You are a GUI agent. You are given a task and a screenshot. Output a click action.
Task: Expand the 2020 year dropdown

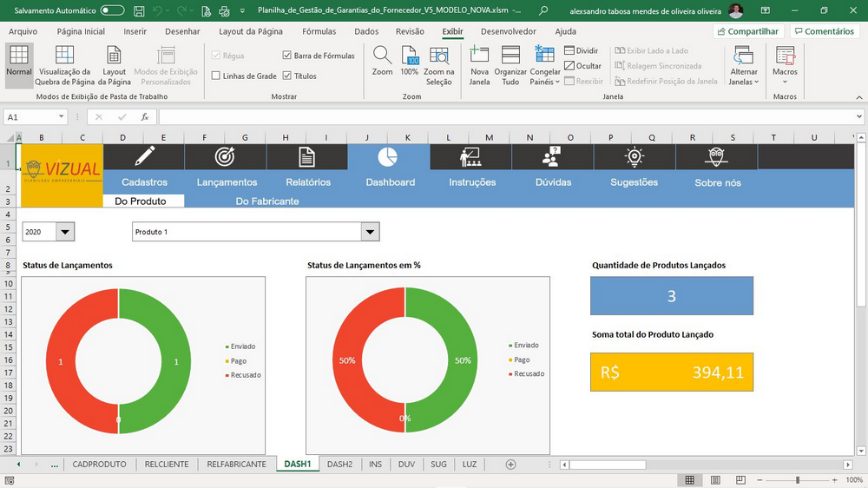(65, 232)
